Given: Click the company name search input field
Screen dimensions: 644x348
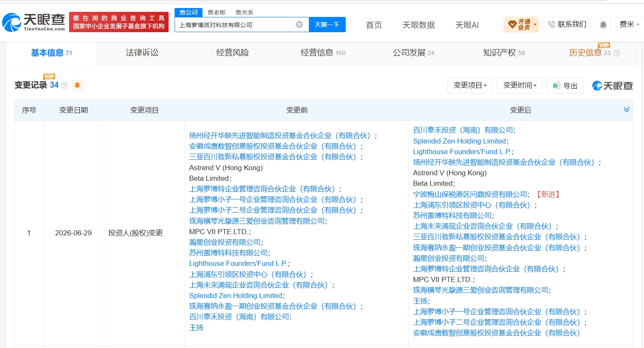Looking at the screenshot, I should click(235, 25).
